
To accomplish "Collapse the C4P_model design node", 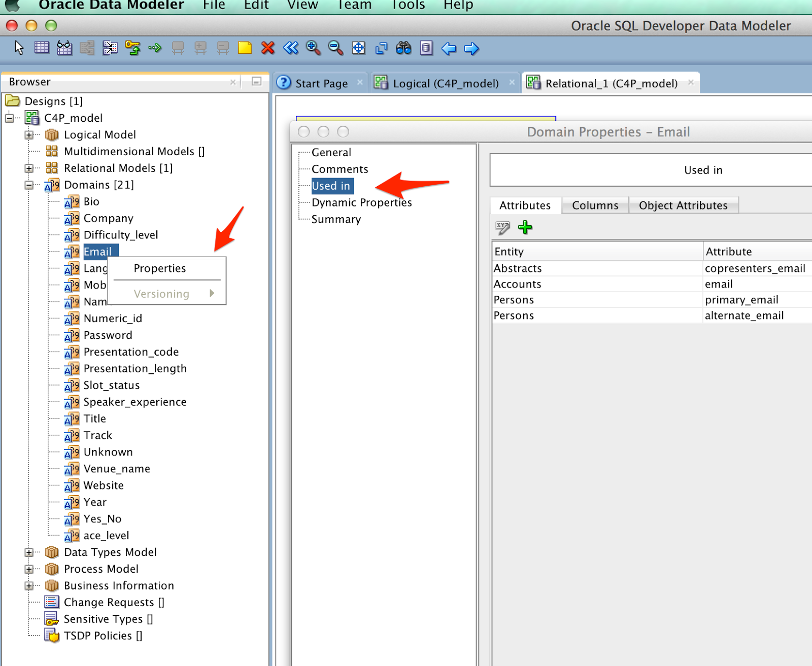I will point(10,118).
